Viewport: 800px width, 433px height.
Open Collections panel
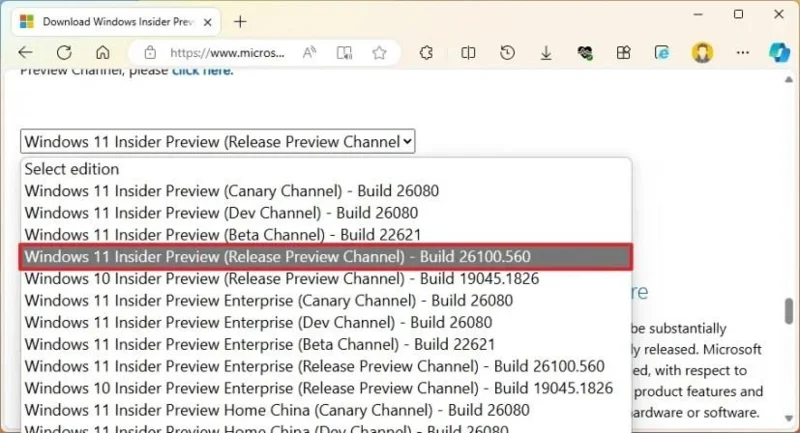point(623,53)
